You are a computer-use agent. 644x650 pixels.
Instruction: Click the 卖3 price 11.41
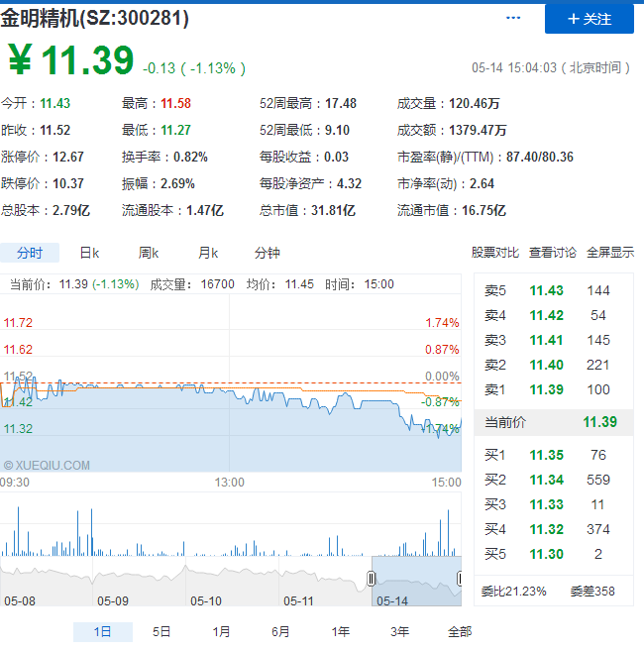tap(546, 340)
